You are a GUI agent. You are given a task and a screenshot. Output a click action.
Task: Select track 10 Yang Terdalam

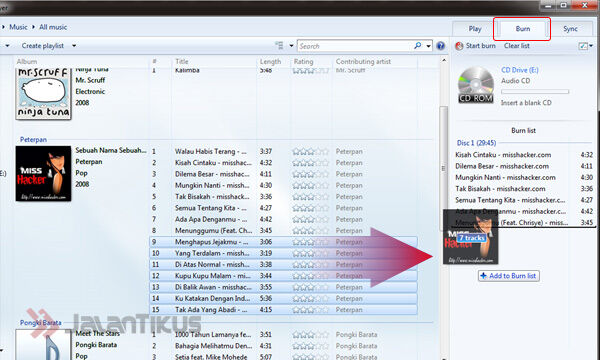pyautogui.click(x=283, y=253)
